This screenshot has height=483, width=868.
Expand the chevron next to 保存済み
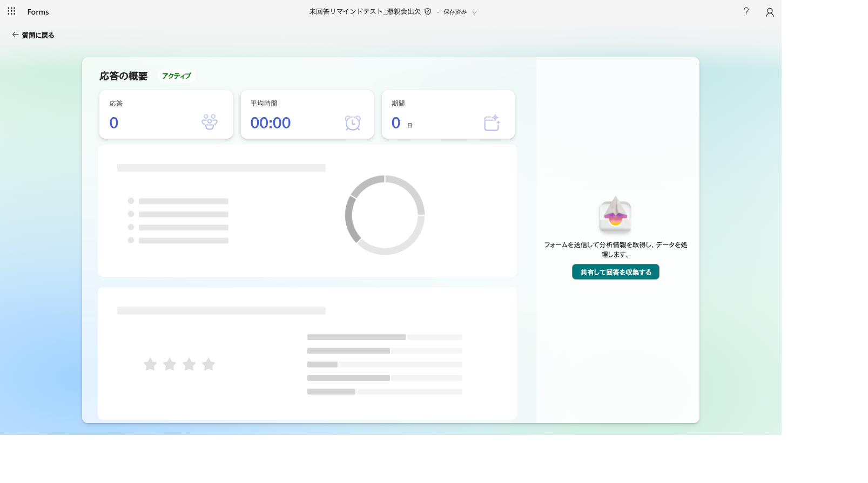click(474, 12)
